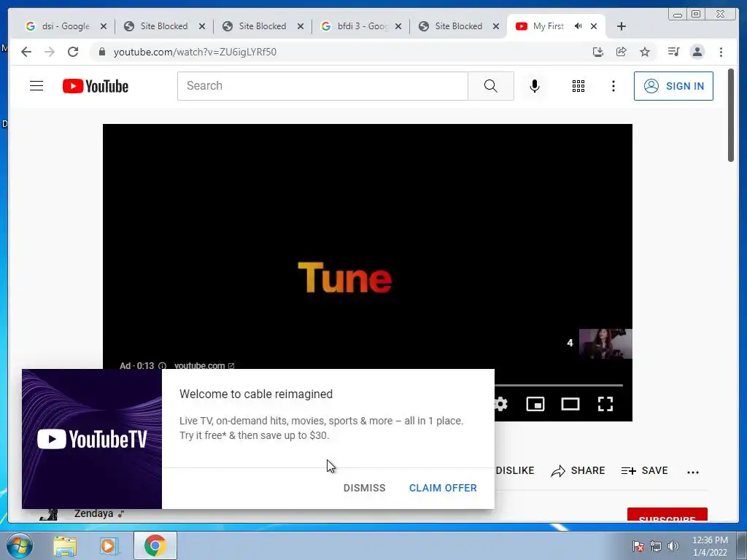Close the 'bfdi 3 - Goog' tab

(398, 26)
